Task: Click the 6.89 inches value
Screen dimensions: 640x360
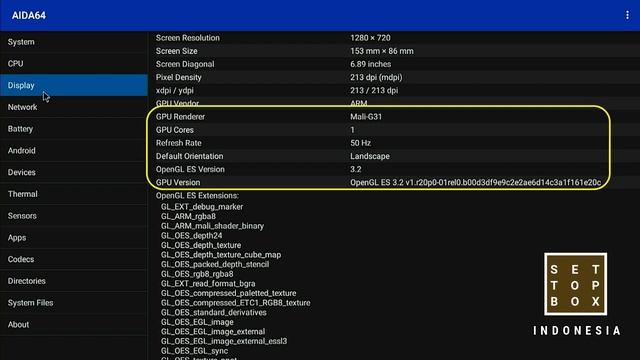Action: 370,64
